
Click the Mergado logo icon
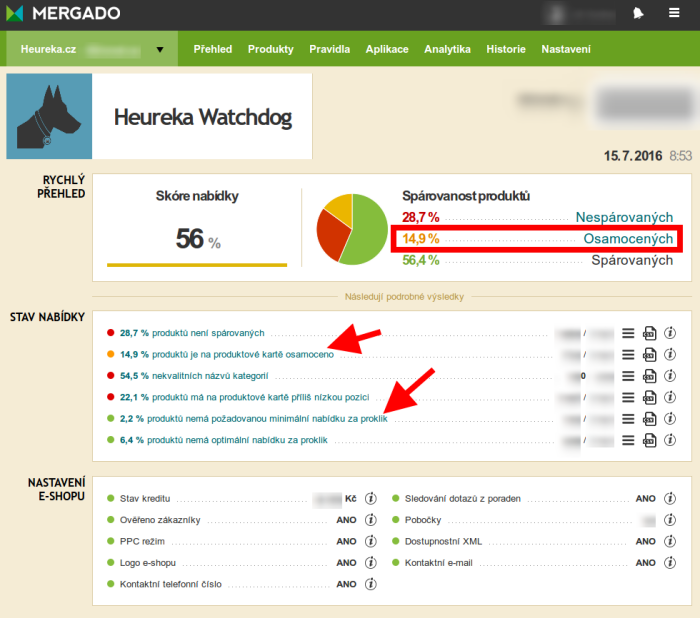click(14, 13)
